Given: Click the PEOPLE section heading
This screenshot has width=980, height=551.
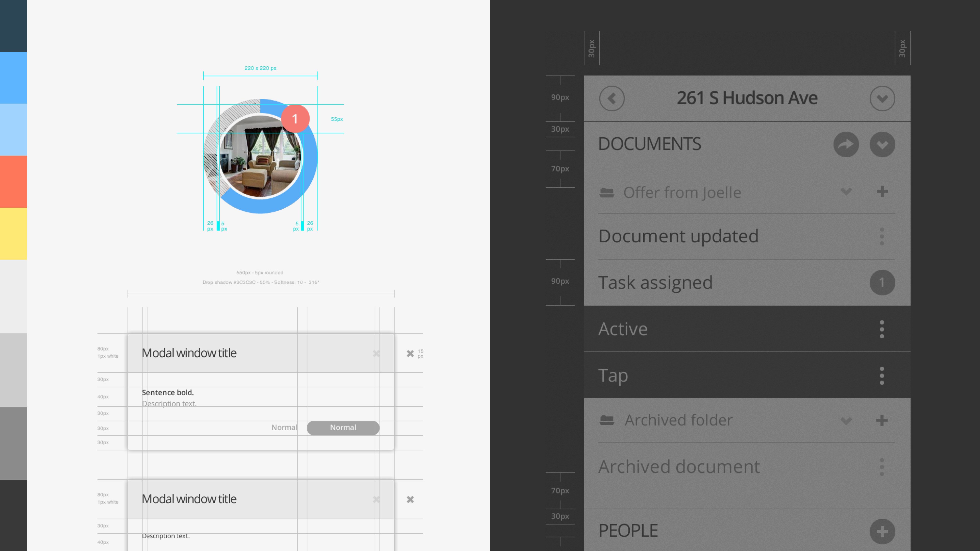Looking at the screenshot, I should pyautogui.click(x=628, y=531).
